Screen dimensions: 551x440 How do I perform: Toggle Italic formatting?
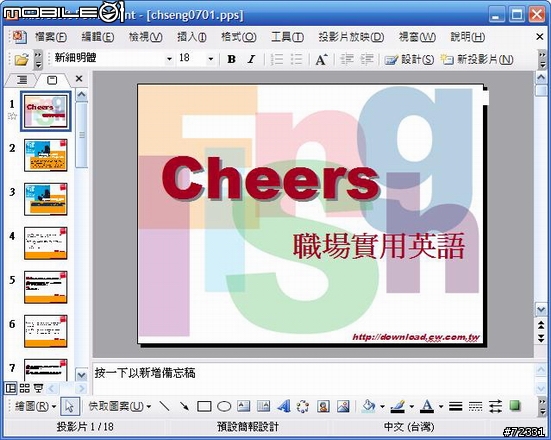point(251,59)
